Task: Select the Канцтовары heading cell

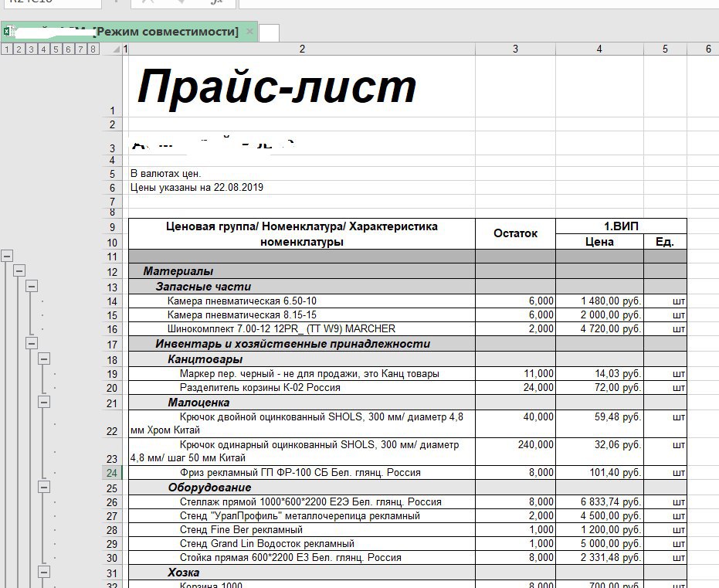Action: click(302, 359)
